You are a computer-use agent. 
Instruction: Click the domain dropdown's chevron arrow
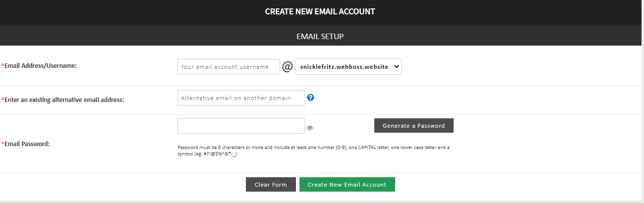(x=396, y=66)
